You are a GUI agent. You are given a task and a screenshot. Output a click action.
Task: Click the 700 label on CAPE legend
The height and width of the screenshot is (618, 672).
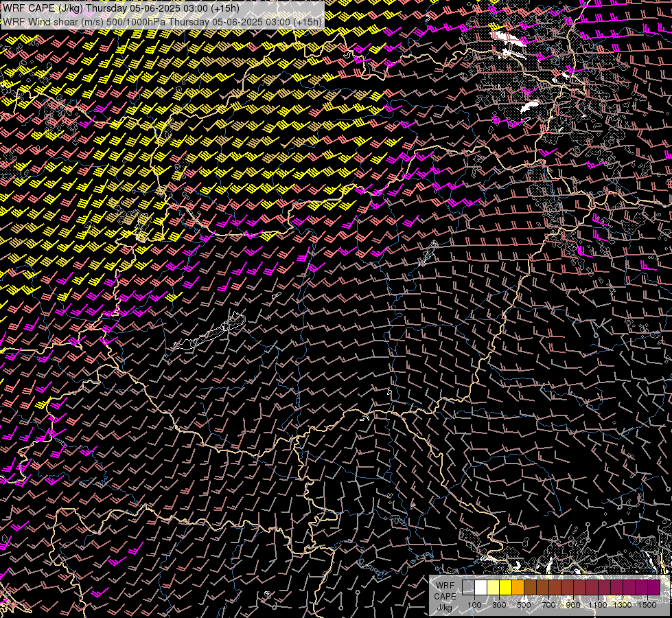(548, 605)
